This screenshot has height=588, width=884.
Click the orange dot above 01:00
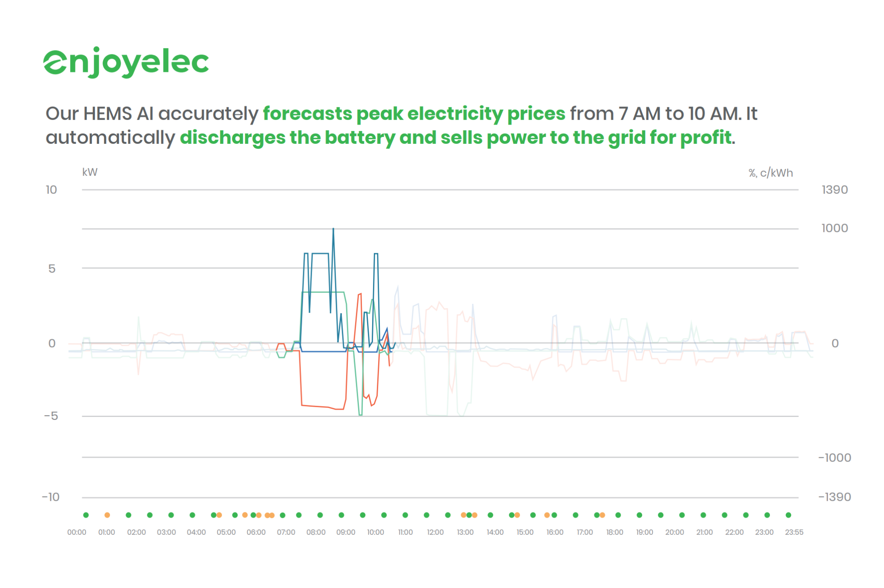click(x=107, y=515)
